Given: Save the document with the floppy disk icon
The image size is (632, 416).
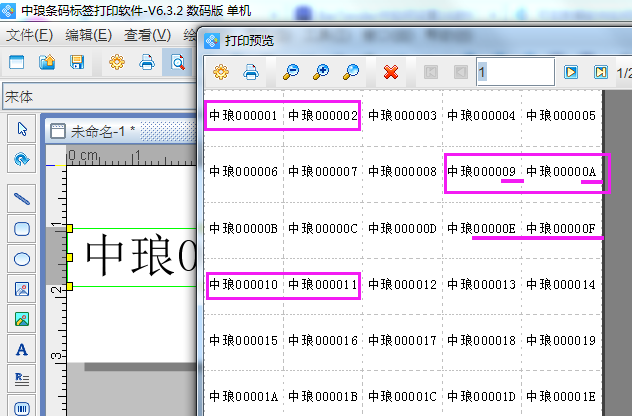Looking at the screenshot, I should [77, 62].
